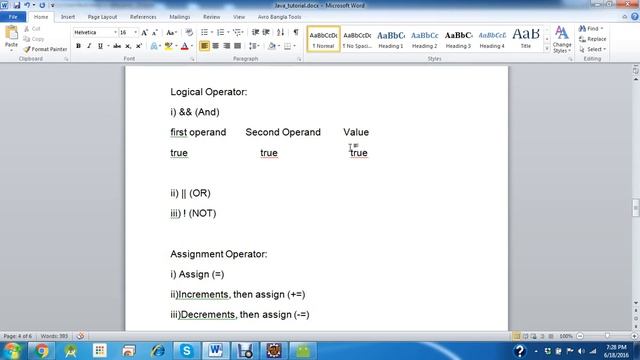Shrink the font size
This screenshot has height=360, width=640.
pos(155,33)
